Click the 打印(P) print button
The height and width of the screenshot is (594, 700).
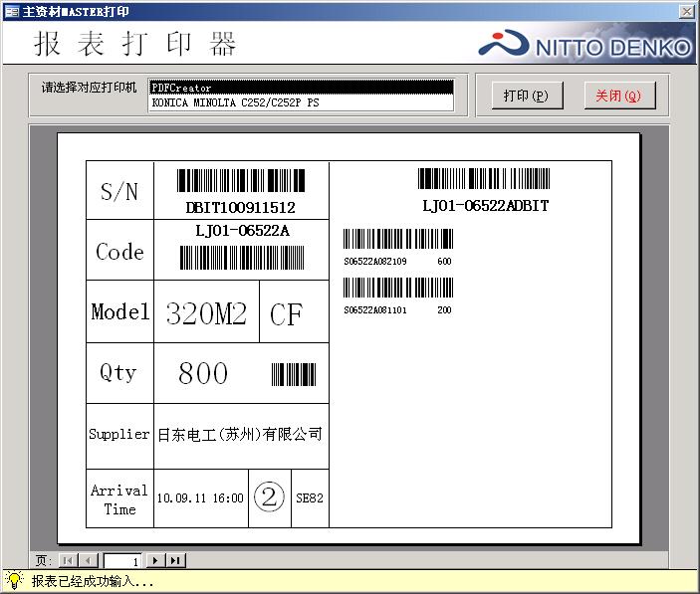click(527, 95)
